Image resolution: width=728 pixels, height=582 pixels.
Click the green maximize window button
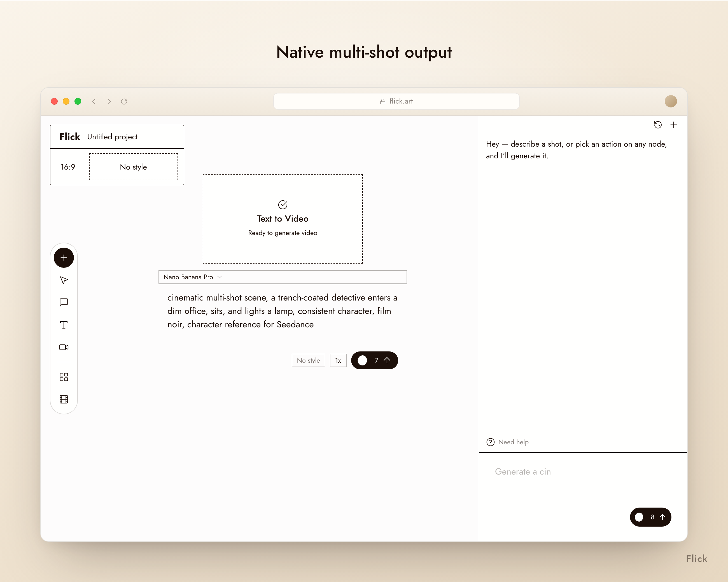click(x=78, y=101)
